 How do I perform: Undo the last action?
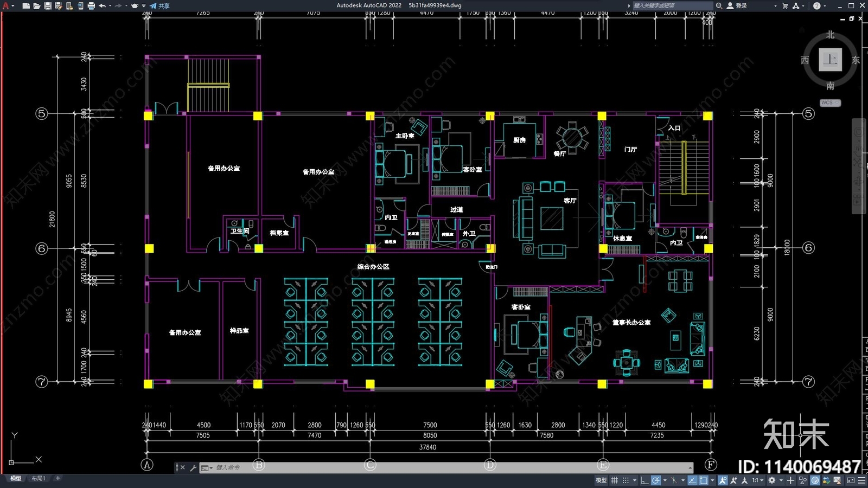pos(102,5)
